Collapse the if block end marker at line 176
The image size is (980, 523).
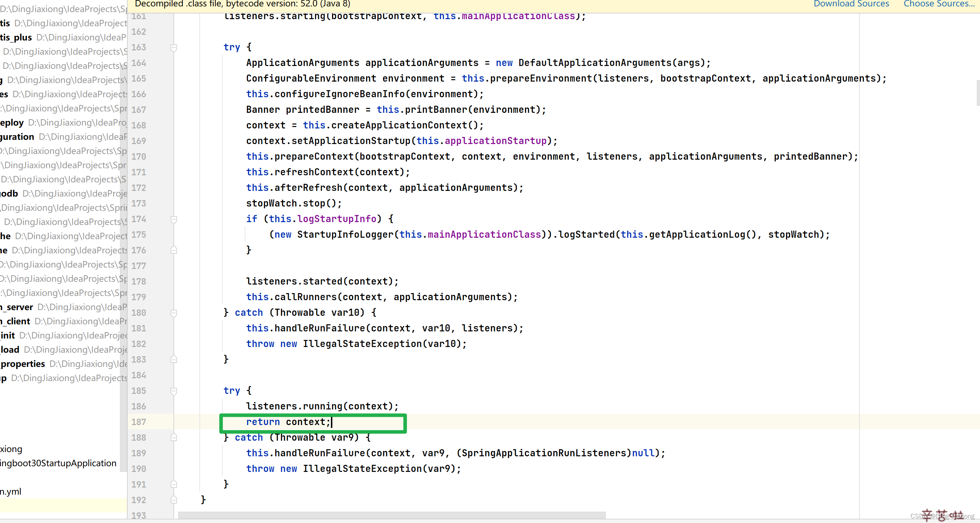pyautogui.click(x=173, y=250)
